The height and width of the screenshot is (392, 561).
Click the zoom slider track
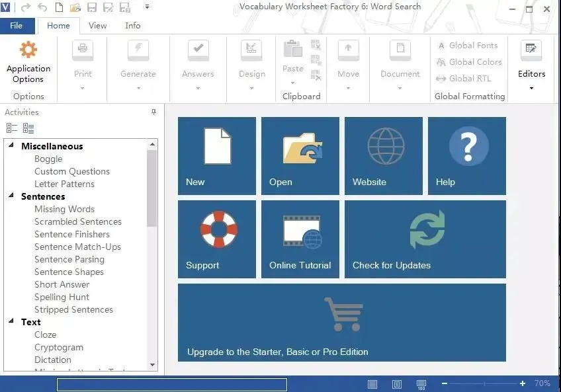point(484,384)
